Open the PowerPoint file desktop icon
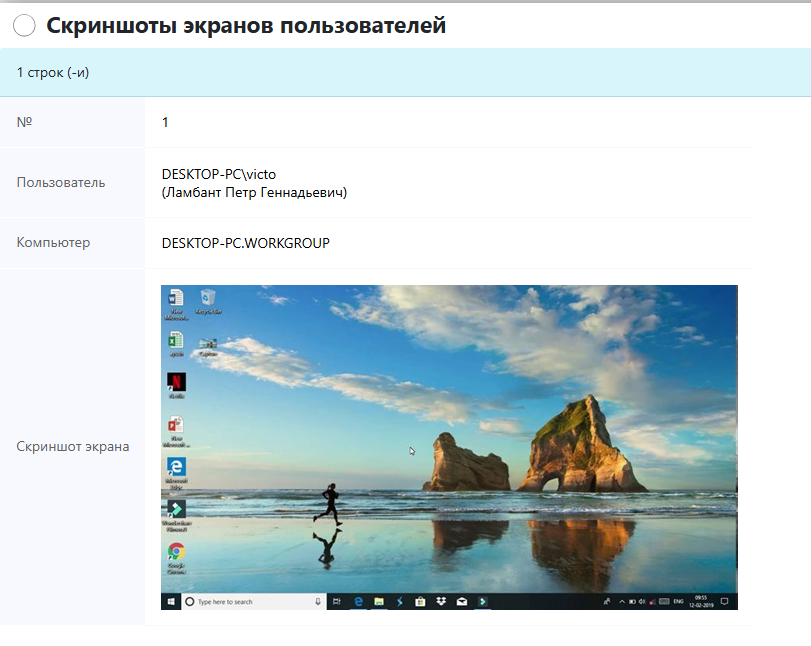811x646 pixels. pos(176,427)
